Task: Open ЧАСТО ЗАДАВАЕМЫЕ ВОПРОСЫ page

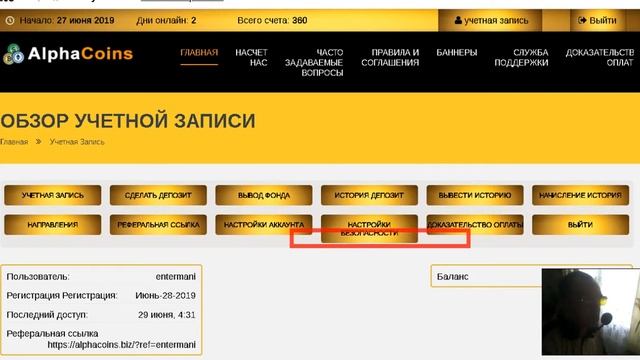Action: (314, 62)
